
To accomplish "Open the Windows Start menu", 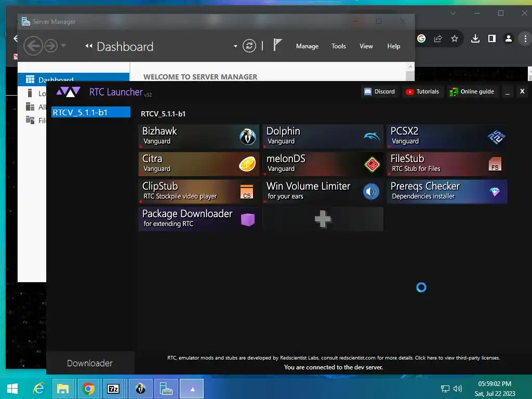I will point(12,389).
